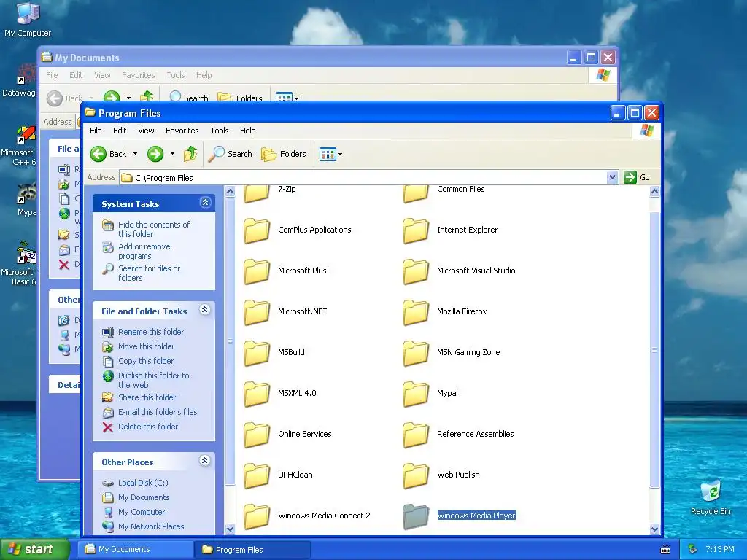Open the Forward history dropdown arrow
This screenshot has height=560, width=747.
(172, 154)
